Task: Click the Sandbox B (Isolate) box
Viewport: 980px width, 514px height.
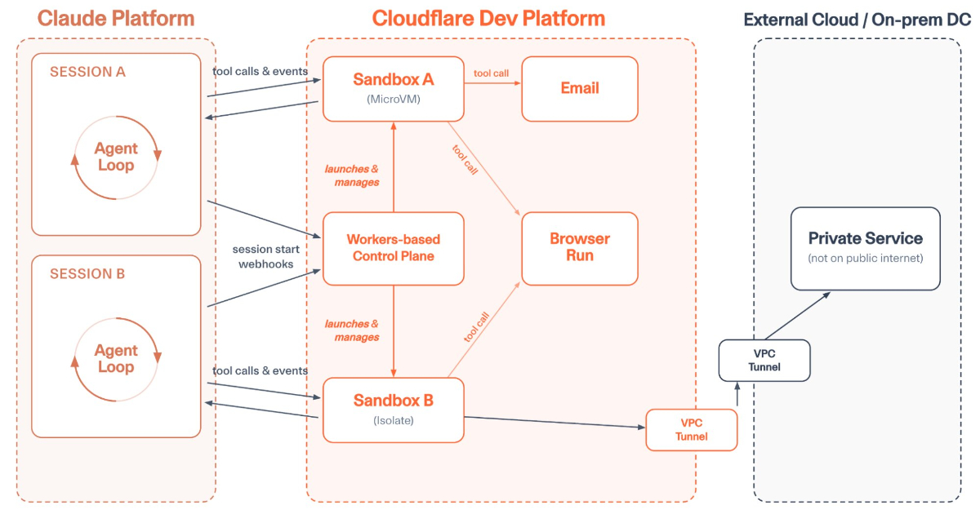Action: point(394,410)
